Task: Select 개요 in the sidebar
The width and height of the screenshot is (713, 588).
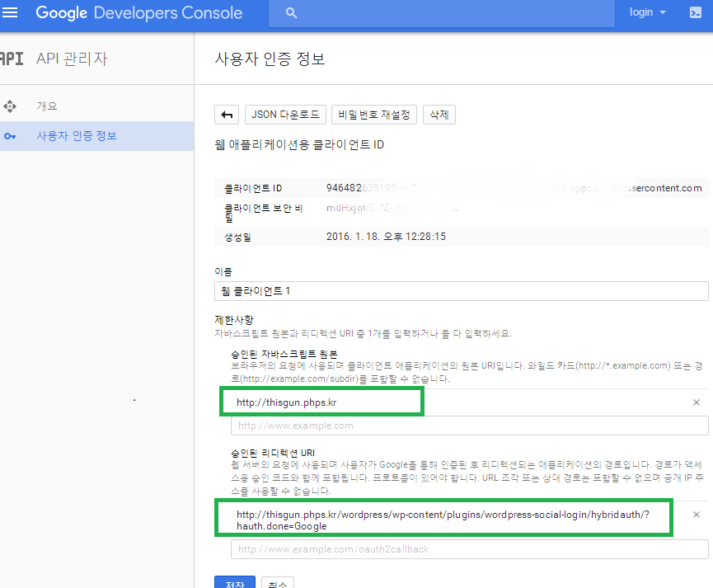Action: [47, 106]
